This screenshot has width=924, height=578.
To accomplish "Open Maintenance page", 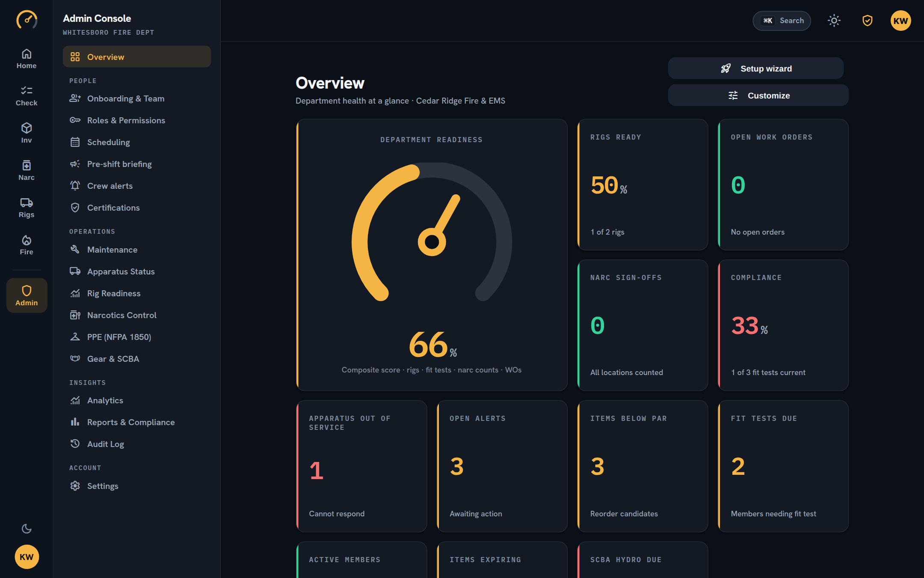I will (x=137, y=250).
